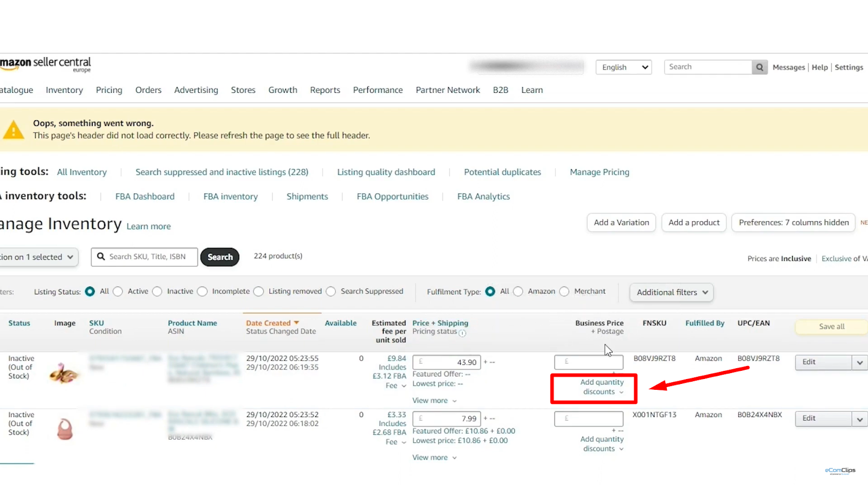Open FBA Analytics link
The image size is (868, 488).
coord(483,196)
